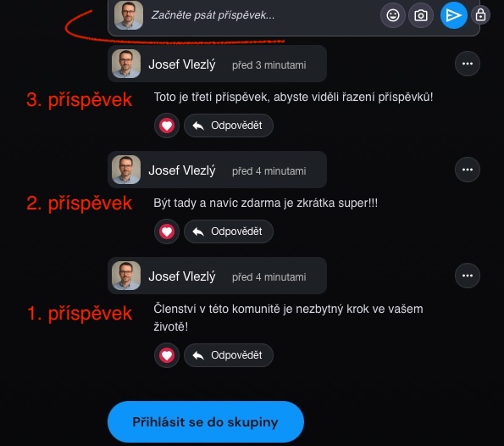Like the third post about post ordering
This screenshot has width=504, height=446.
pyautogui.click(x=167, y=125)
